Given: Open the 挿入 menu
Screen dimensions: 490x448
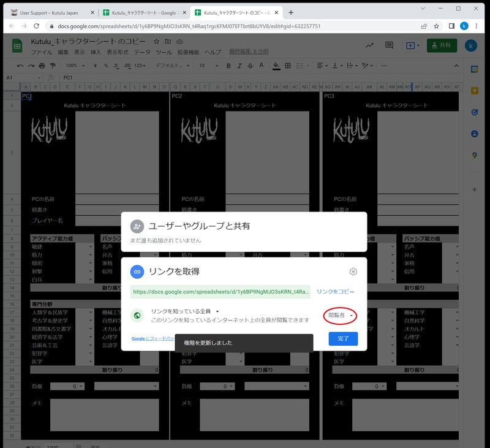Looking at the screenshot, I should 96,52.
